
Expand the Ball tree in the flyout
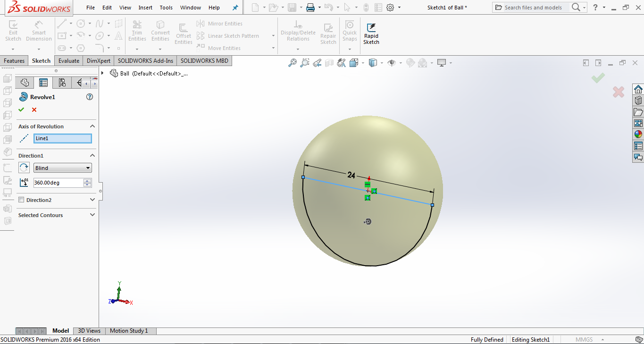click(102, 73)
